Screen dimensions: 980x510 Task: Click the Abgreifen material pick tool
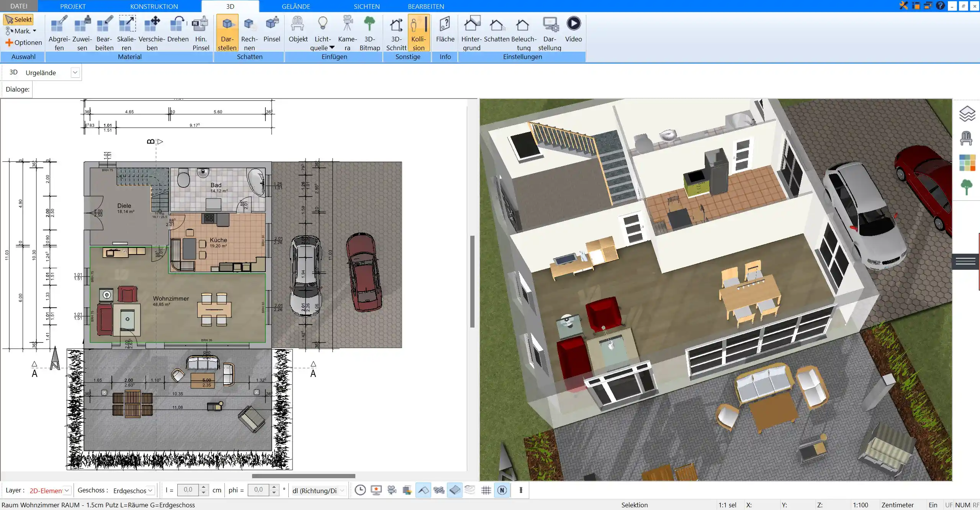pyautogui.click(x=59, y=33)
